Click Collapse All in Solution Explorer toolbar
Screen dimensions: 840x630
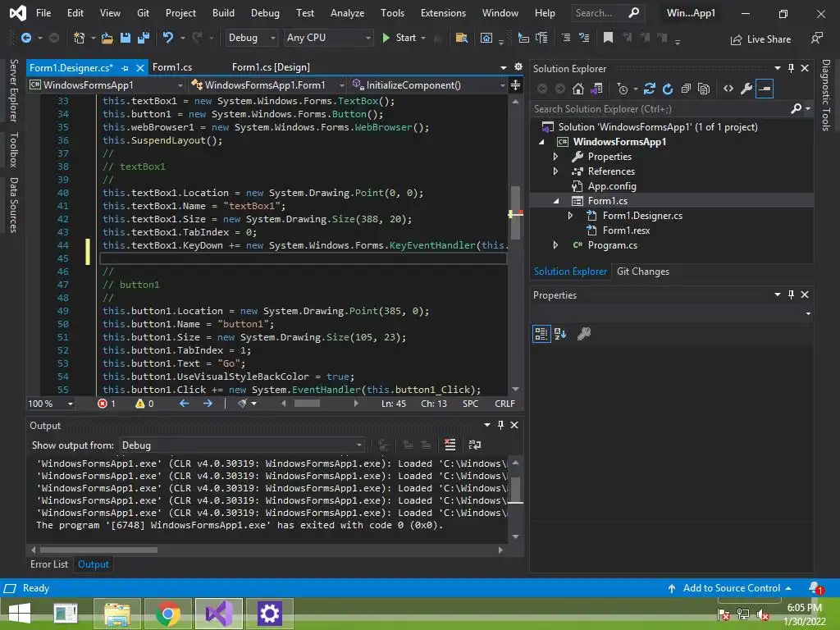click(686, 89)
